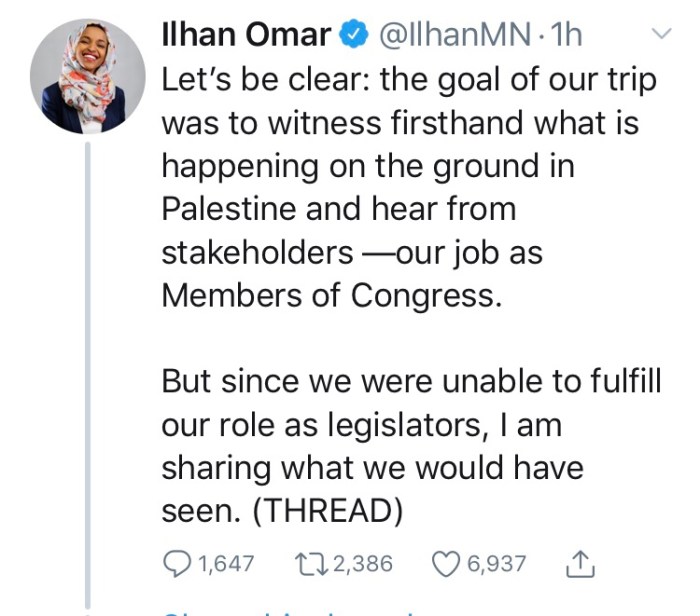Click "Members of Congress." in the tweet
700x616 pixels.
point(331,296)
